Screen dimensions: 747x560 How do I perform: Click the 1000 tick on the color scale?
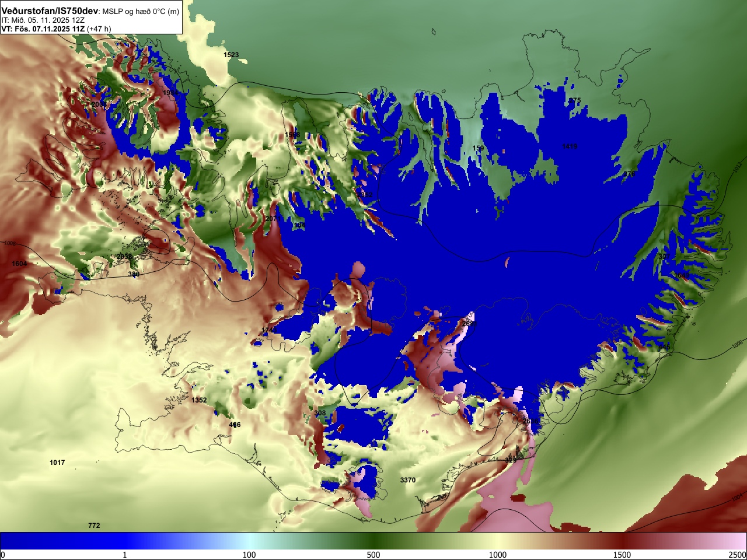498,555
